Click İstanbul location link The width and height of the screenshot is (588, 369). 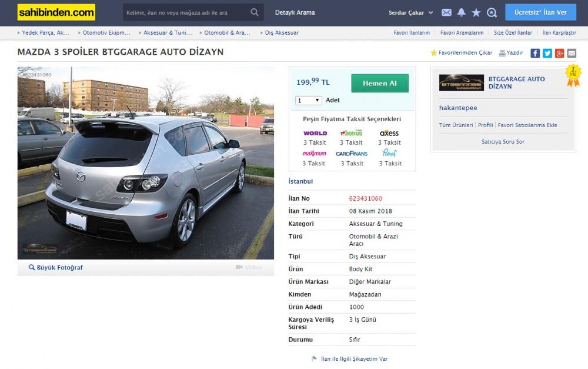pos(300,181)
